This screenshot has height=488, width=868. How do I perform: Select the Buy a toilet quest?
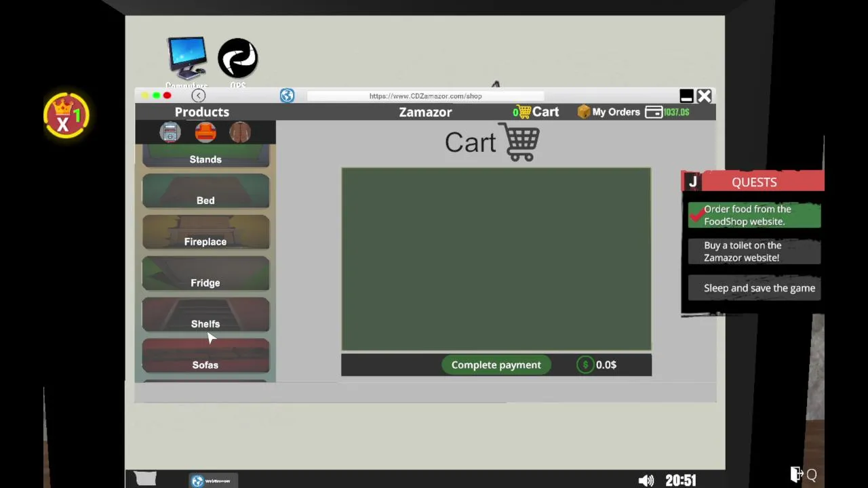click(x=754, y=251)
